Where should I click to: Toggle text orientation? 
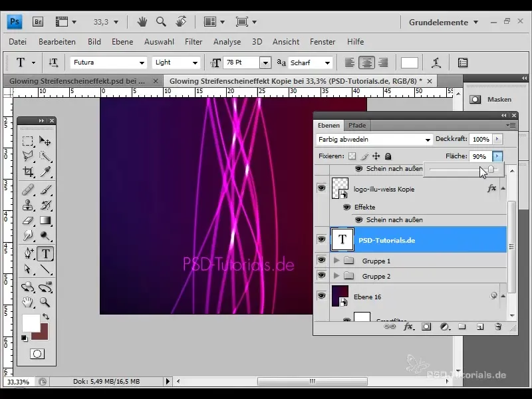(x=53, y=63)
